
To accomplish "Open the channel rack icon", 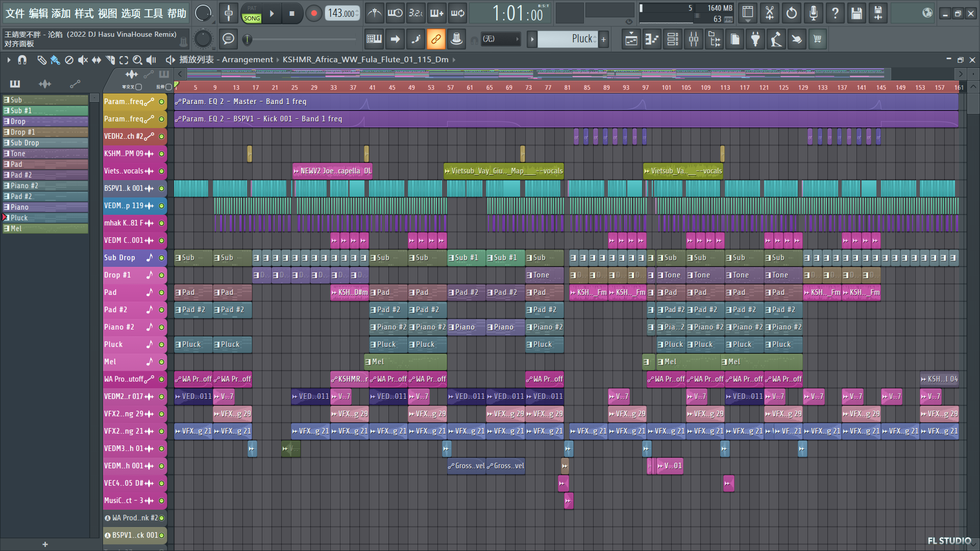I will tap(673, 39).
